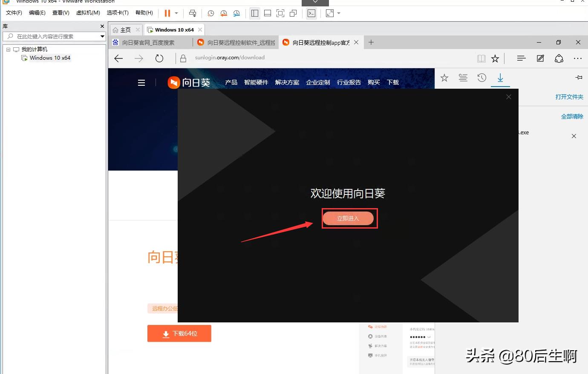Take a snapshot of the virtual machine
The width and height of the screenshot is (588, 374).
(x=210, y=13)
